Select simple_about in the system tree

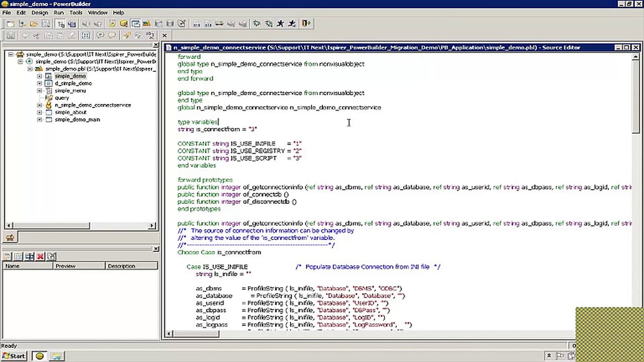pos(70,113)
